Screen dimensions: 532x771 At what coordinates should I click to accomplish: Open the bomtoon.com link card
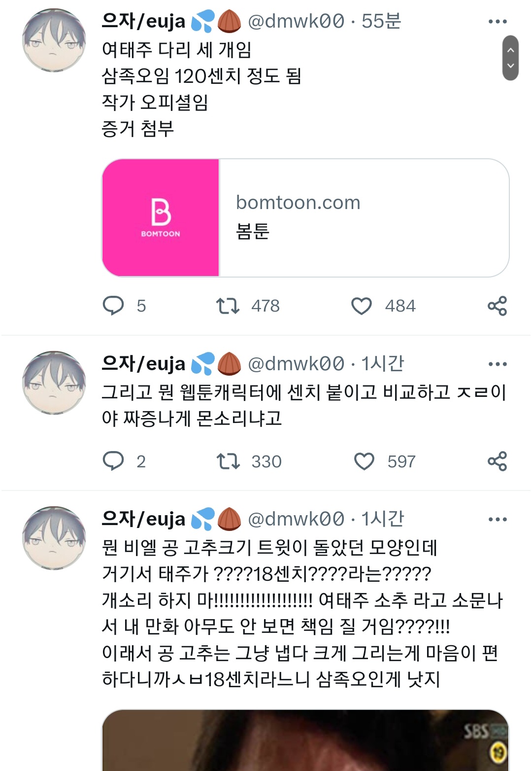tap(364, 217)
